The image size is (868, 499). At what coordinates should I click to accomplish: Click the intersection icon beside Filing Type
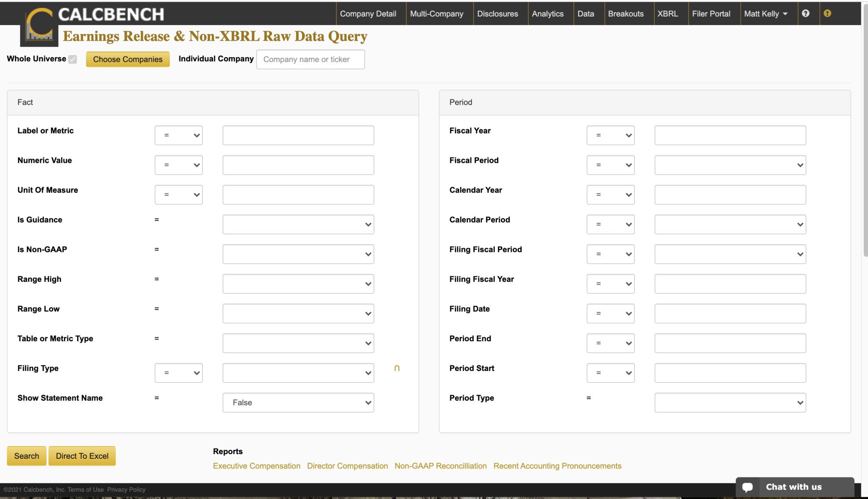[x=397, y=368]
